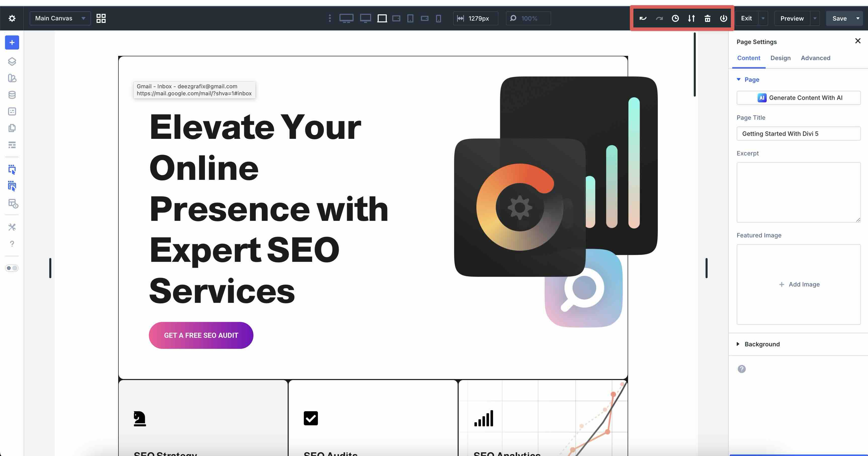The height and width of the screenshot is (456, 868).
Task: Open the Main Canvas dropdown
Action: click(x=60, y=18)
